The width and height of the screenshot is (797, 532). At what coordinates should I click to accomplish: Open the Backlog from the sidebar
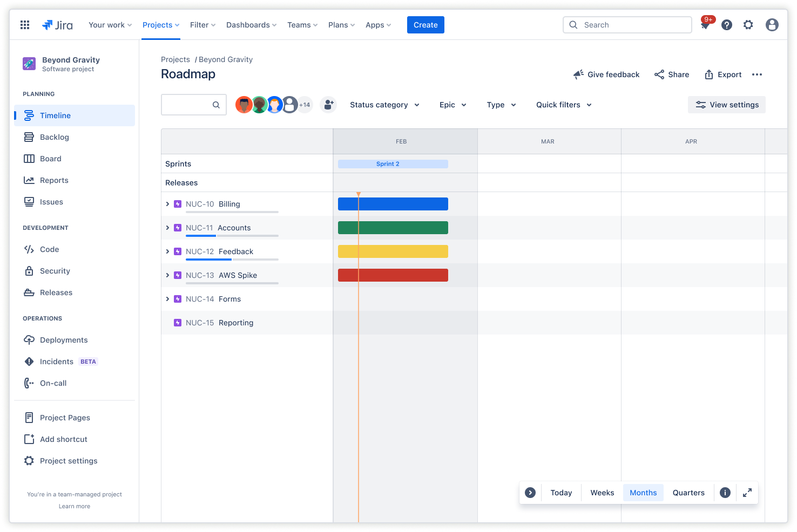click(x=29, y=137)
